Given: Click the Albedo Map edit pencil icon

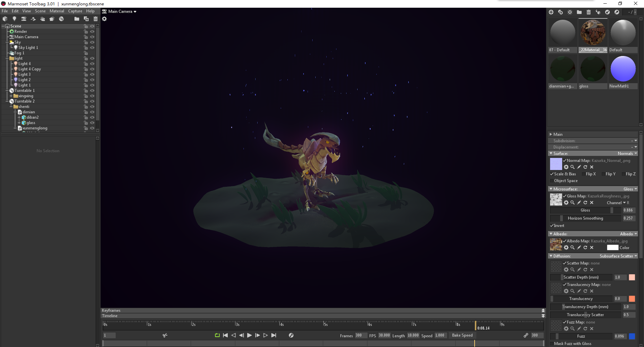Looking at the screenshot, I should pyautogui.click(x=579, y=247).
